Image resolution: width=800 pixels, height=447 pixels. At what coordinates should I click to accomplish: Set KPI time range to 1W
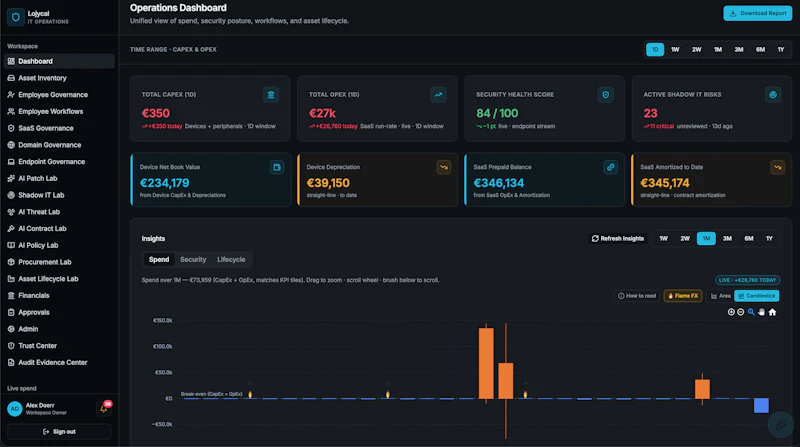point(676,49)
